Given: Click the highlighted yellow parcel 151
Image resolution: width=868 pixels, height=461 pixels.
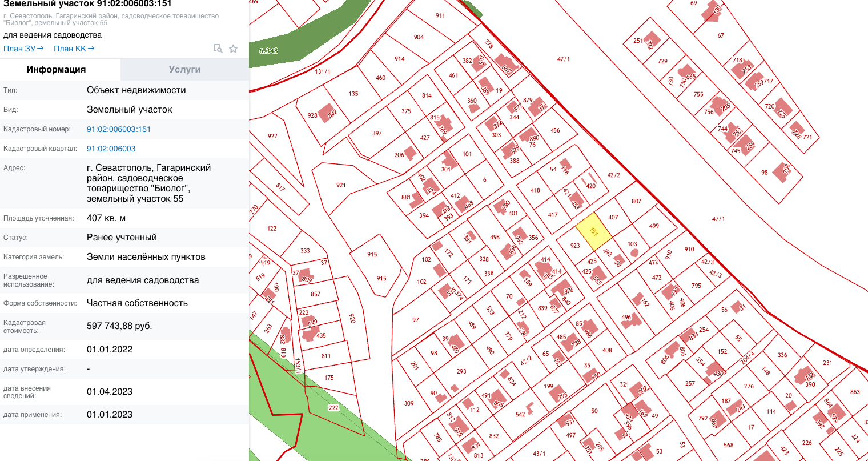Looking at the screenshot, I should (593, 232).
